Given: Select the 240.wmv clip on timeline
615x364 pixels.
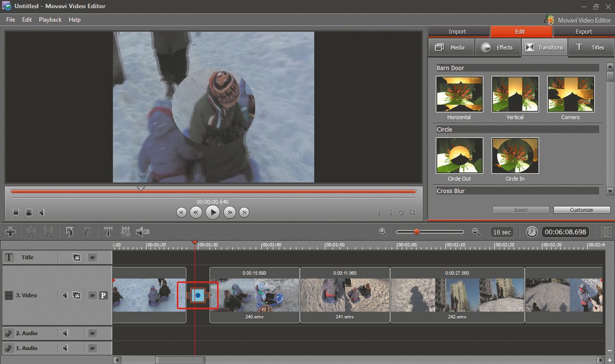Looking at the screenshot, I should tap(255, 295).
